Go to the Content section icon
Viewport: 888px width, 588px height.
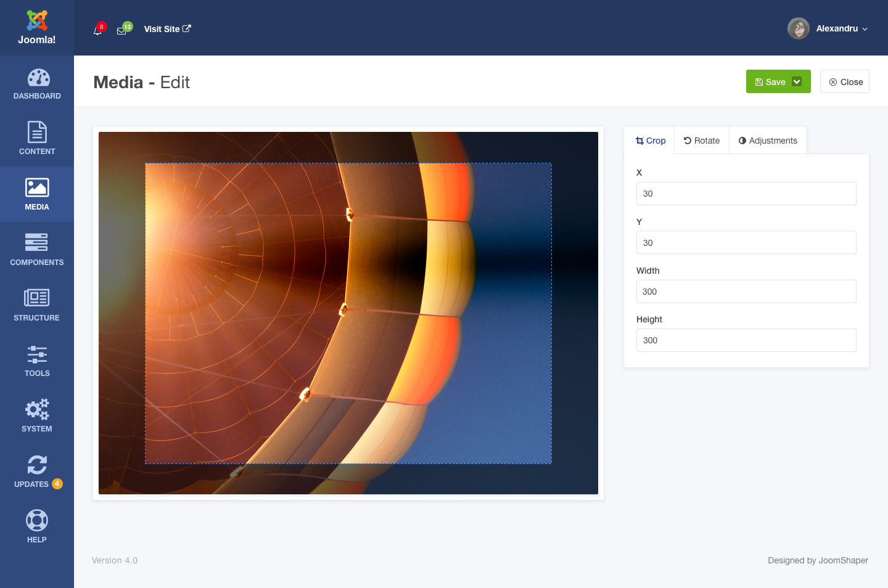37,138
